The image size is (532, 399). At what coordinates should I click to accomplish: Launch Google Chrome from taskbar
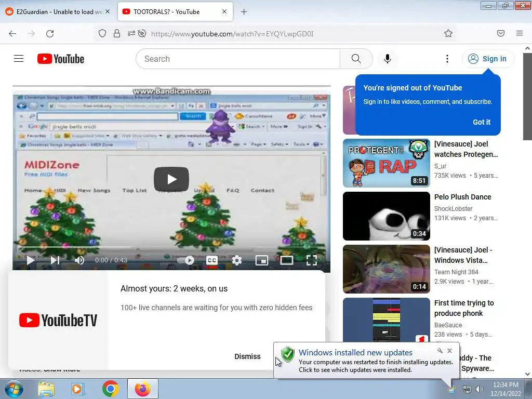click(110, 389)
